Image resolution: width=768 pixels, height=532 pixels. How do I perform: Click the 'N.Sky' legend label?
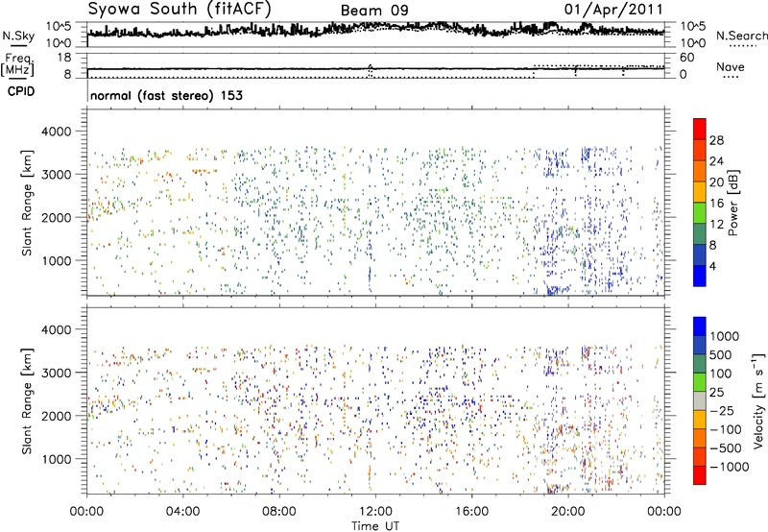tap(18, 36)
